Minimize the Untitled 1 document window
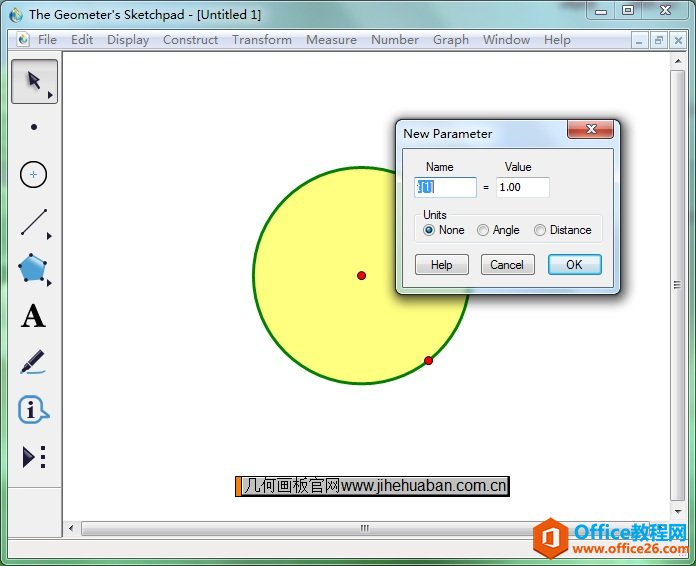The width and height of the screenshot is (696, 566). tap(639, 41)
